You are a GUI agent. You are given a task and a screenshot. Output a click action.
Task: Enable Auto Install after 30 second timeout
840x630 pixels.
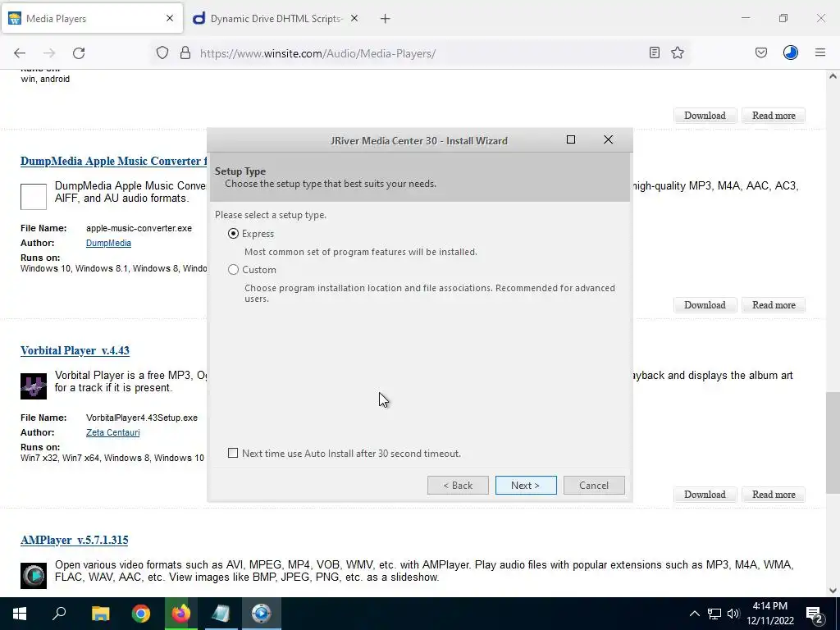pos(232,453)
